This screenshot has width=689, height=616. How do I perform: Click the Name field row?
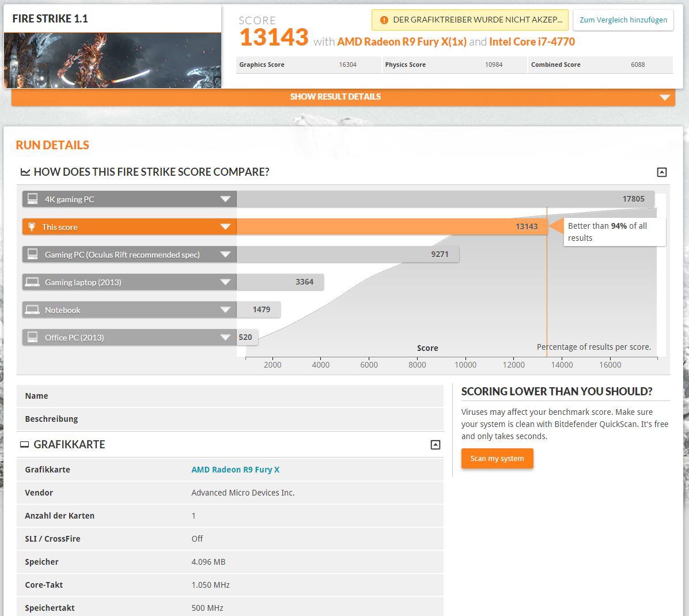click(x=230, y=396)
